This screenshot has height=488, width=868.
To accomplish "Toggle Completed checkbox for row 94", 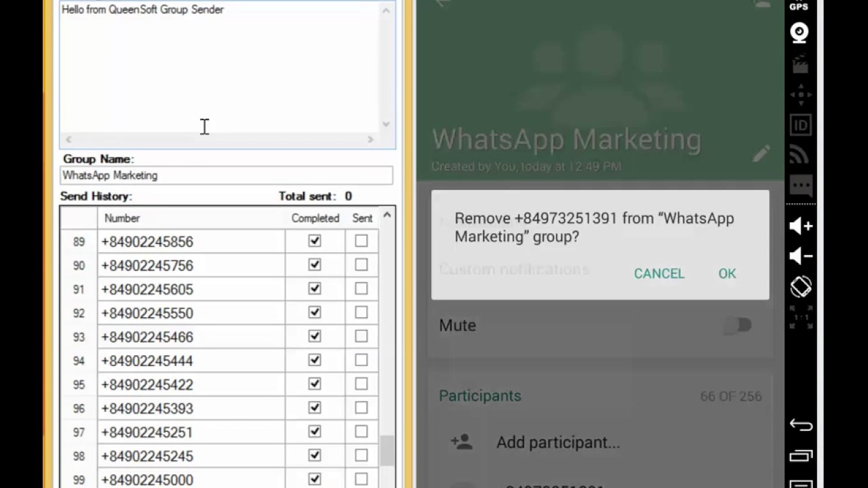I will (315, 360).
